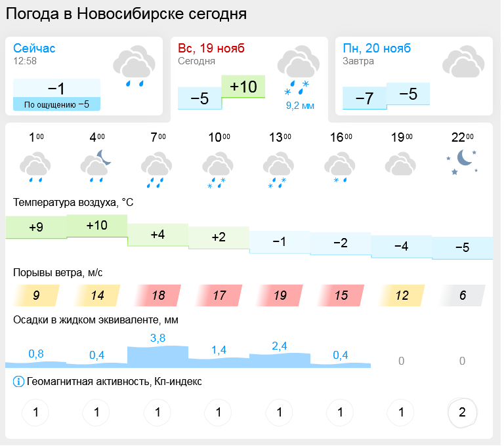Image resolution: width=504 pixels, height=448 pixels.
Task: Click the +10 temperature block at 4:00
Action: coord(96,225)
